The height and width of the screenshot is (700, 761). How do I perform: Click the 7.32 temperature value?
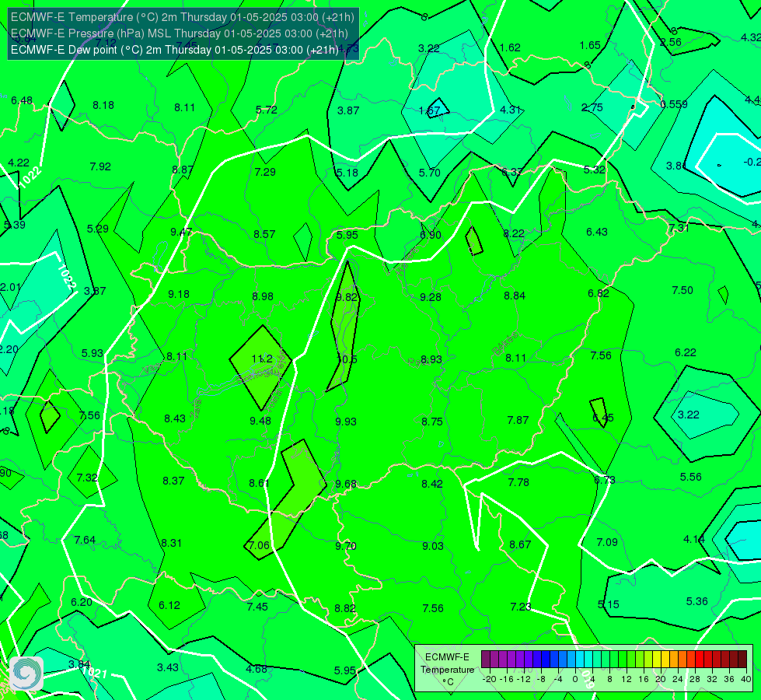(x=87, y=478)
